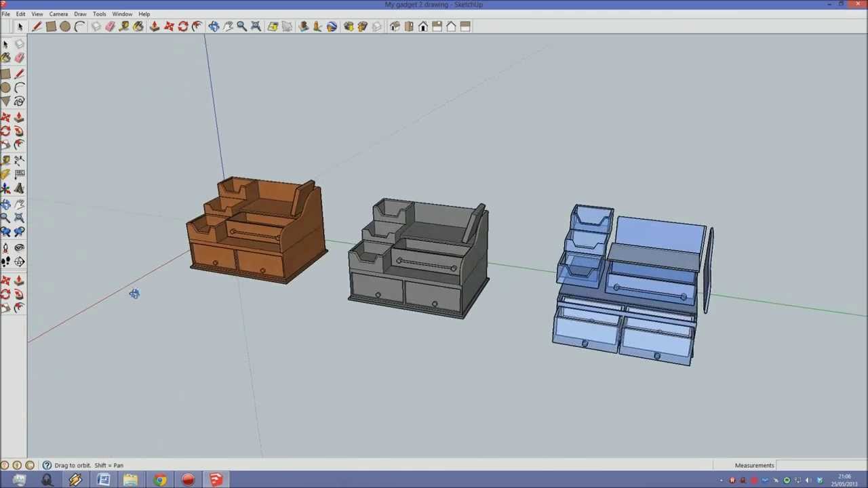The height and width of the screenshot is (488, 868).
Task: Open File Explorer from the taskbar
Action: pyautogui.click(x=131, y=480)
